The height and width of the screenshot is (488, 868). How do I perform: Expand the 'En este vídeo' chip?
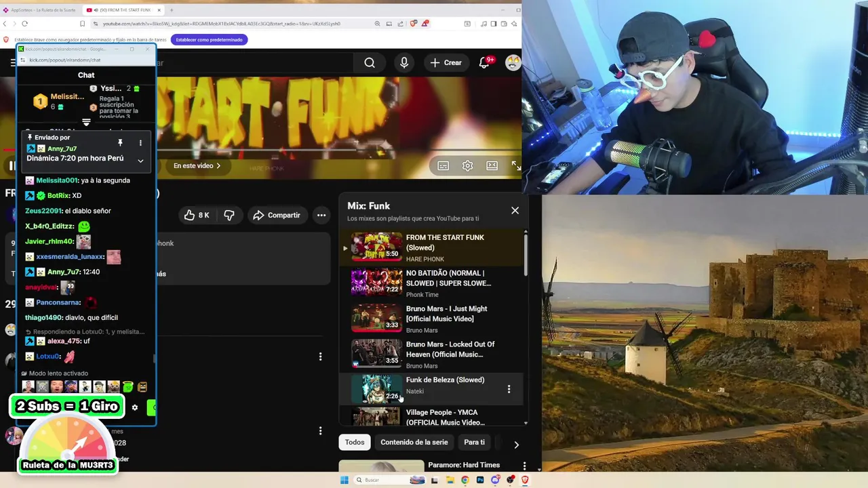tap(197, 165)
